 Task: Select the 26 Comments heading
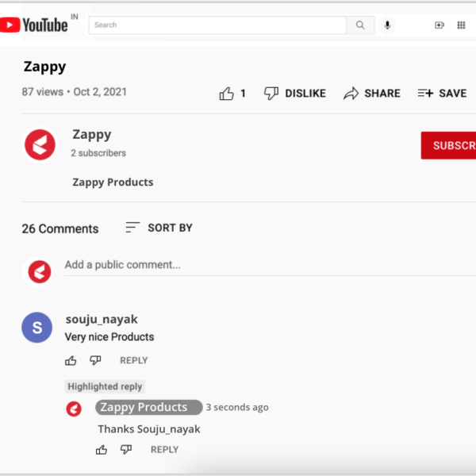pos(60,229)
